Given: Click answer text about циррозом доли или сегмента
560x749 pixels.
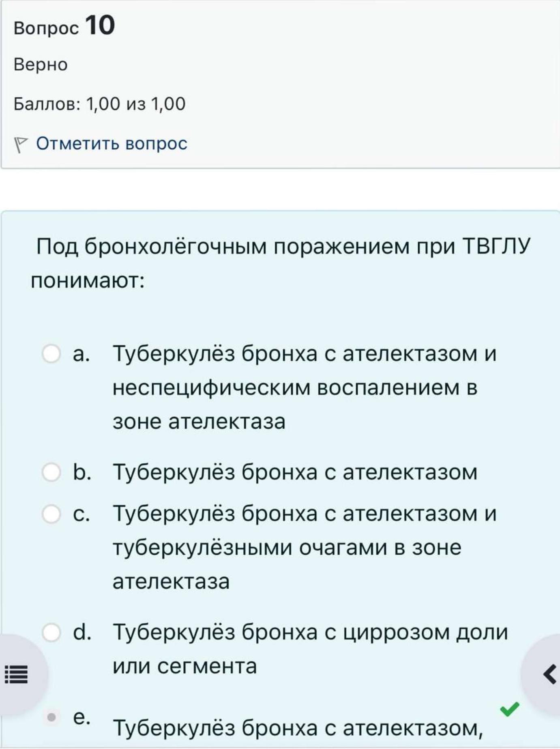Looking at the screenshot, I should [310, 649].
